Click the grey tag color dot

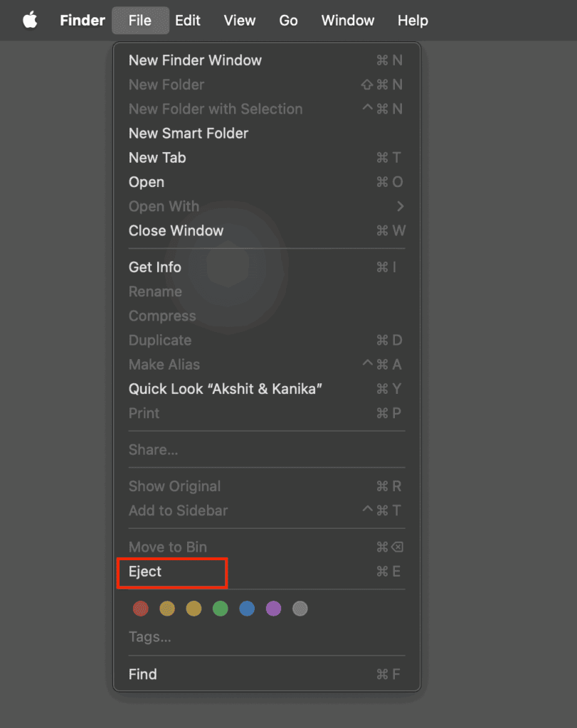[300, 609]
